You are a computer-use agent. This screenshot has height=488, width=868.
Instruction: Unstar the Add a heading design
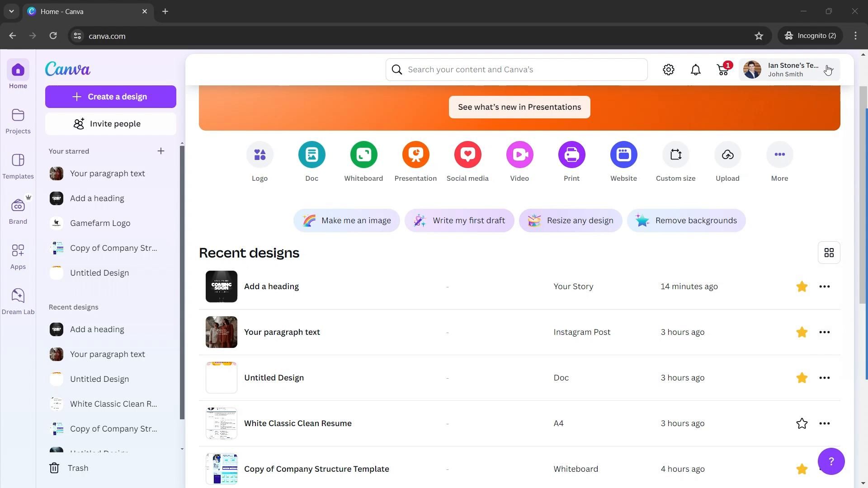click(802, 286)
